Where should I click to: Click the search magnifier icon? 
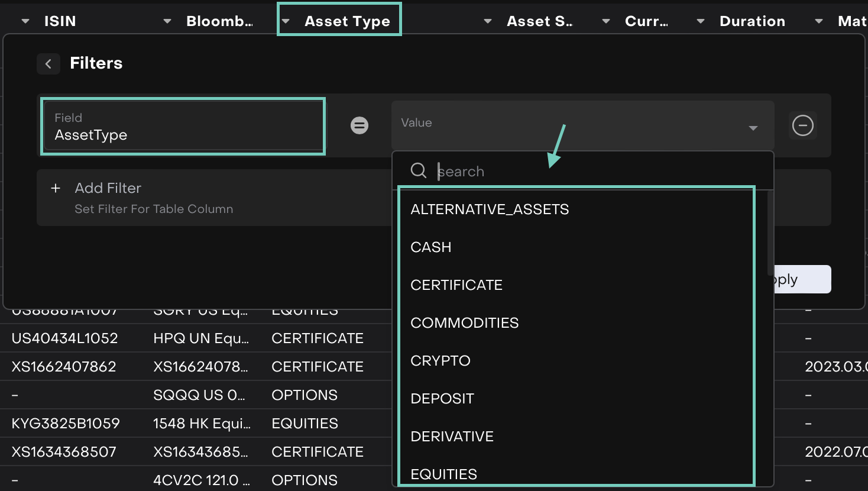pos(419,171)
